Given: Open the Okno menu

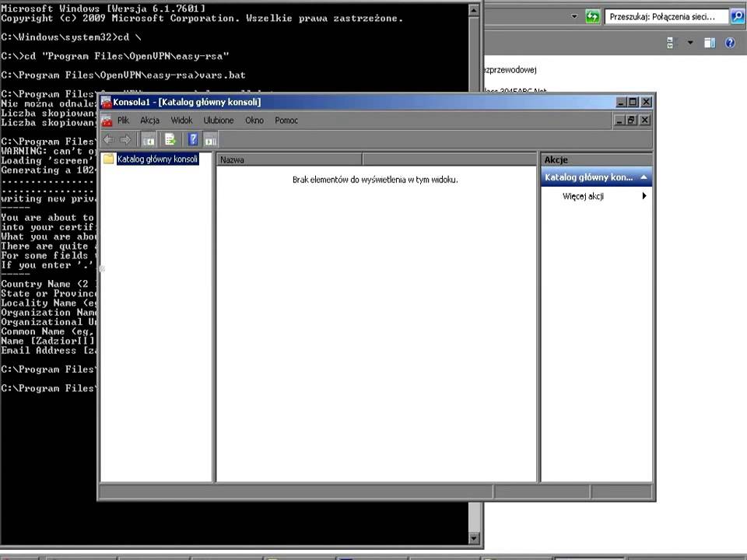Looking at the screenshot, I should pyautogui.click(x=254, y=121).
